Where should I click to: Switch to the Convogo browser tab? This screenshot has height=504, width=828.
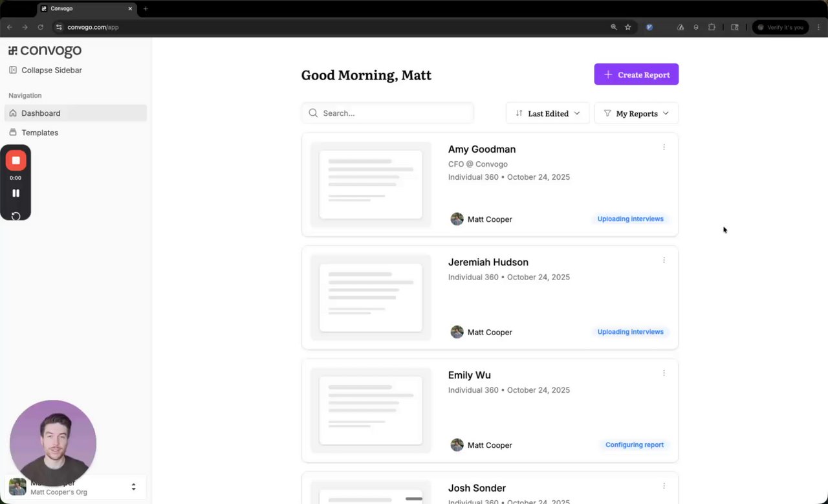[86, 8]
